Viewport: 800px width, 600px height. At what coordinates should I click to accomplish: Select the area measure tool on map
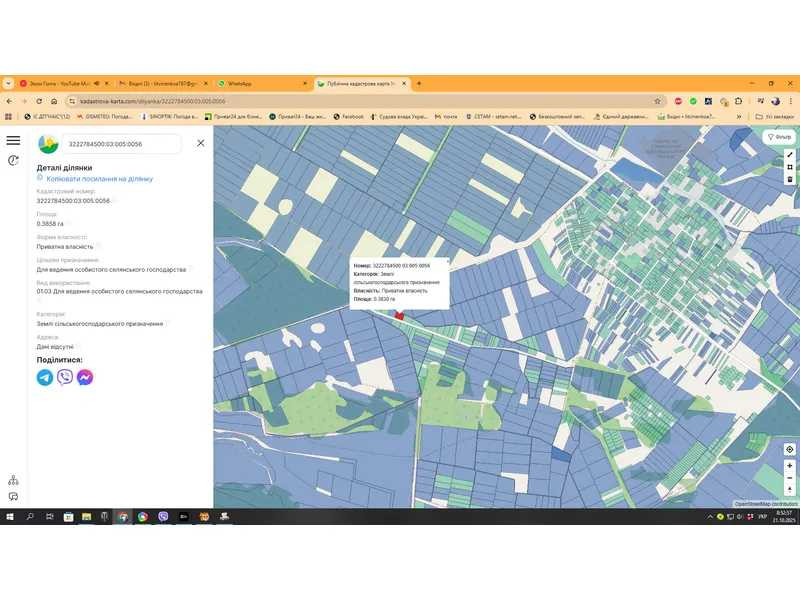pyautogui.click(x=789, y=167)
